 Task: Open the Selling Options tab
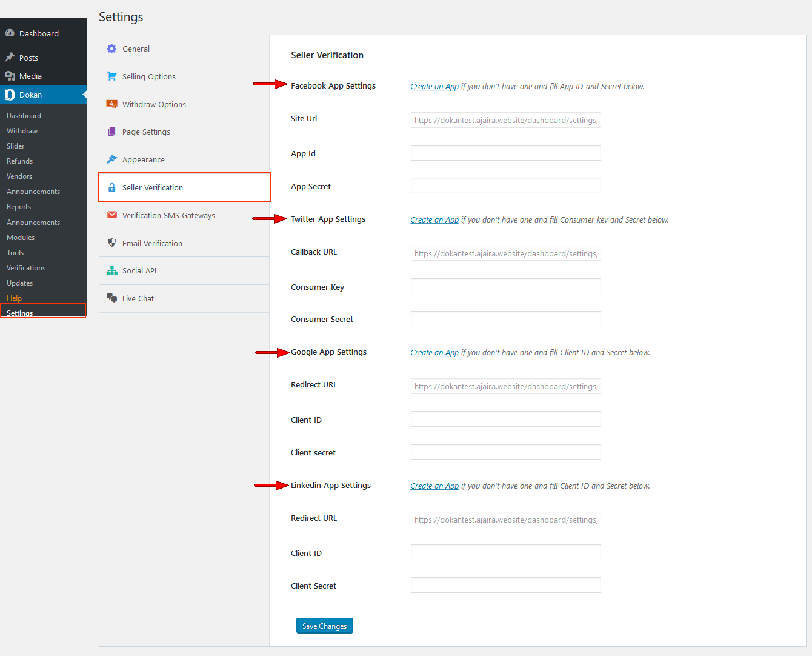coord(184,76)
